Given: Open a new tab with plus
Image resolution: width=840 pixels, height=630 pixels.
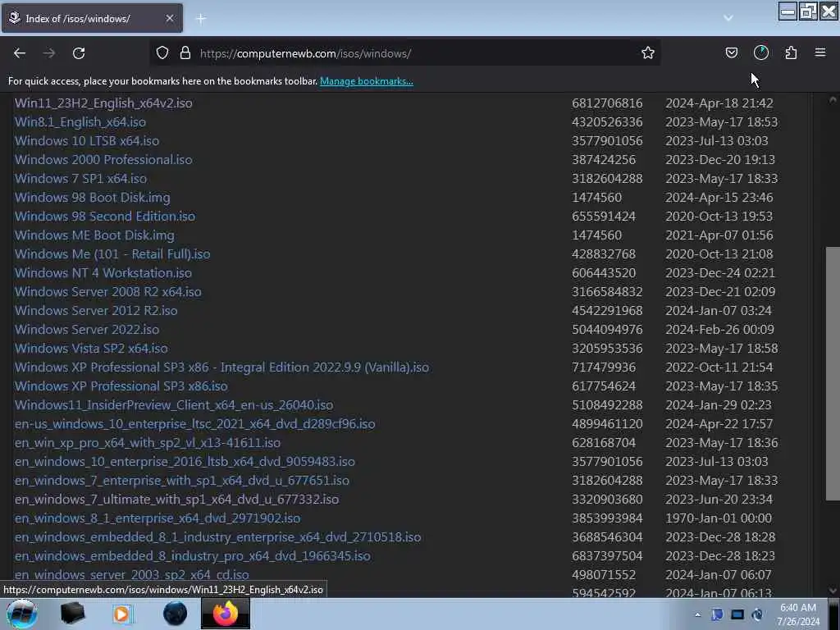Looking at the screenshot, I should [201, 19].
